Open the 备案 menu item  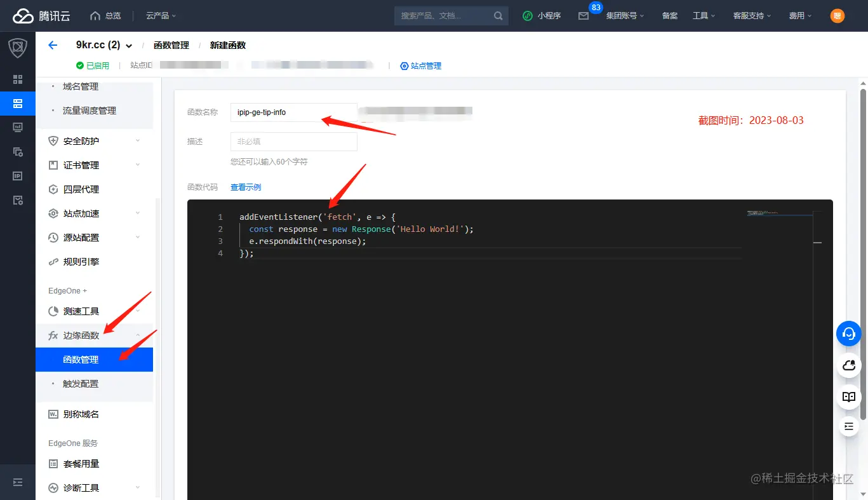coord(670,16)
